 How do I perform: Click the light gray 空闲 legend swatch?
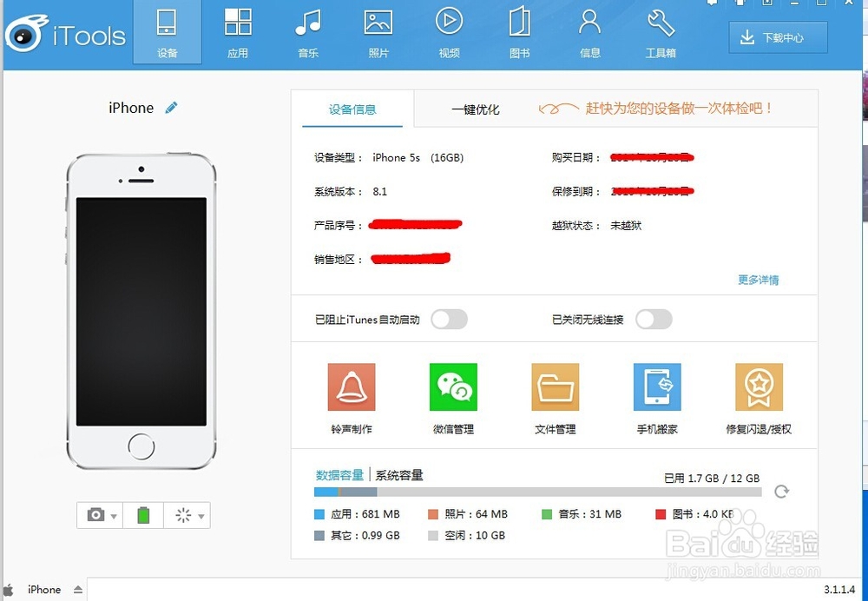(433, 536)
